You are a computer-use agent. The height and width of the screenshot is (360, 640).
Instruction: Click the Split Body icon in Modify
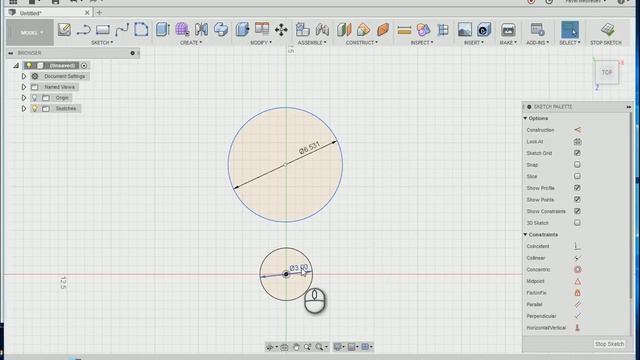pos(262,29)
